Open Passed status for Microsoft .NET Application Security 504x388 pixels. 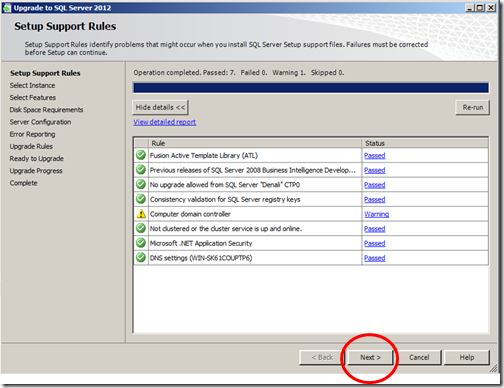click(375, 244)
